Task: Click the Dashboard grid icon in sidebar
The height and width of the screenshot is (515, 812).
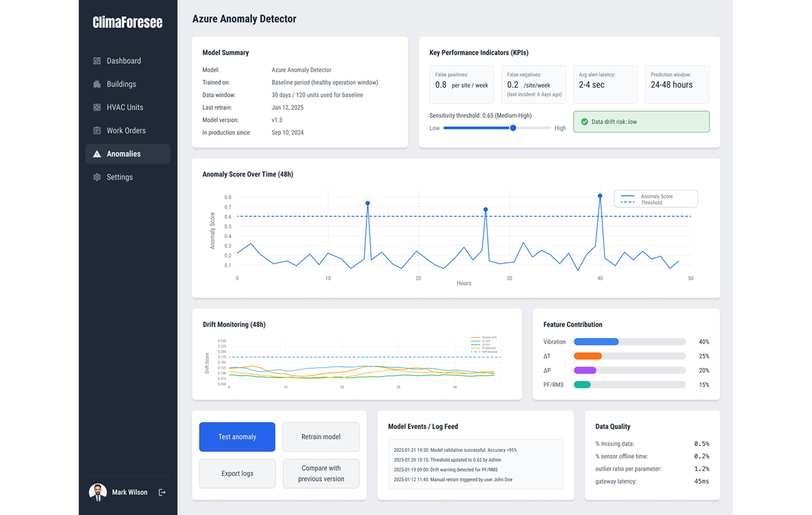Action: [97, 61]
